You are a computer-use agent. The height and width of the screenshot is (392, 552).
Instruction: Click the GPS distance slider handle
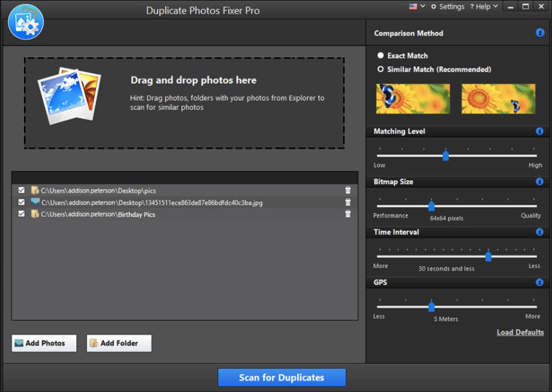coord(432,306)
